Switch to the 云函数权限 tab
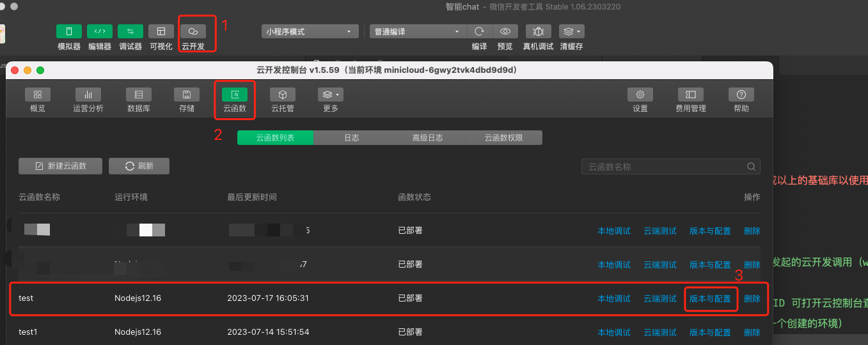Viewport: 868px width, 345px height. [504, 137]
